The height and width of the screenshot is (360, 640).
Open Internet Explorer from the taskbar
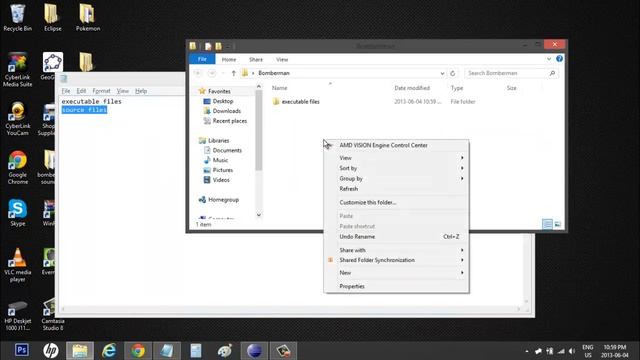[x=109, y=350]
